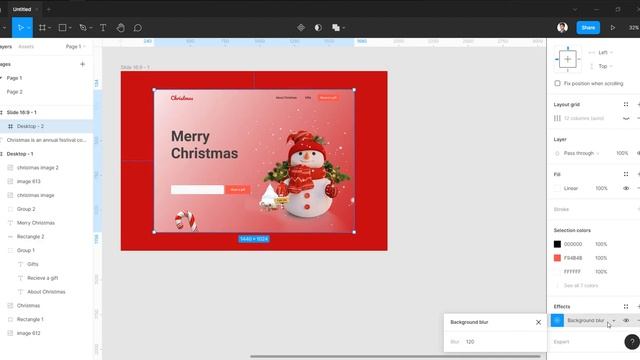Image resolution: width=640 pixels, height=360 pixels.
Task: Click the Desktop - 2 frame icon
Action: tap(11, 127)
